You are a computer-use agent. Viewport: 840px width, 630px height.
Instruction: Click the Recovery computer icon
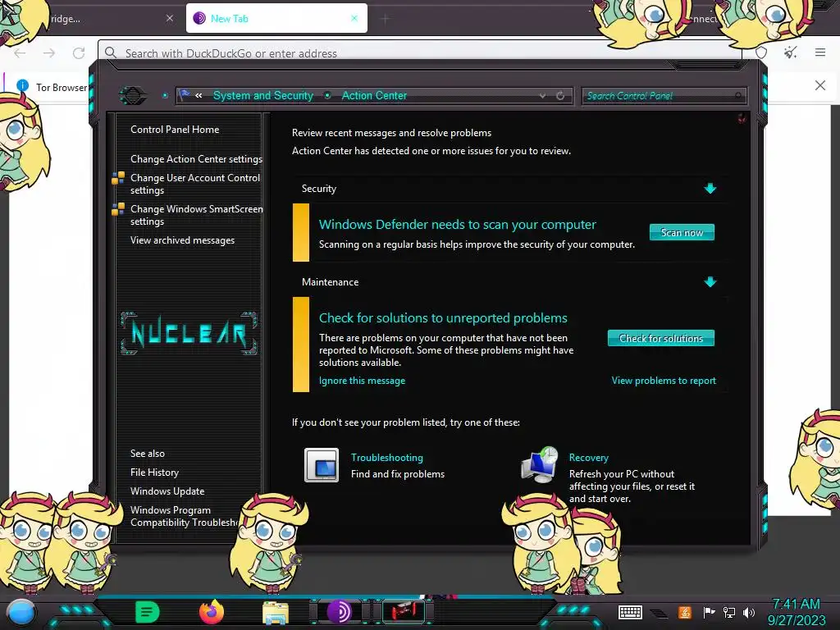[x=540, y=465]
